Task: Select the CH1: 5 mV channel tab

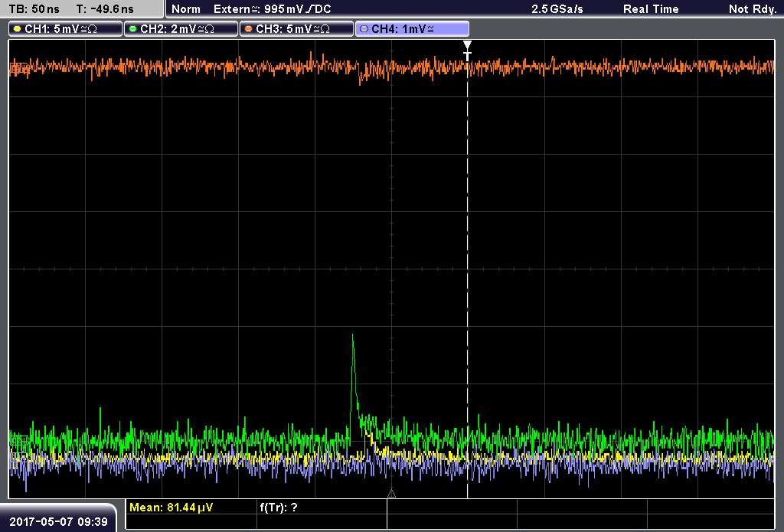Action: [x=66, y=29]
